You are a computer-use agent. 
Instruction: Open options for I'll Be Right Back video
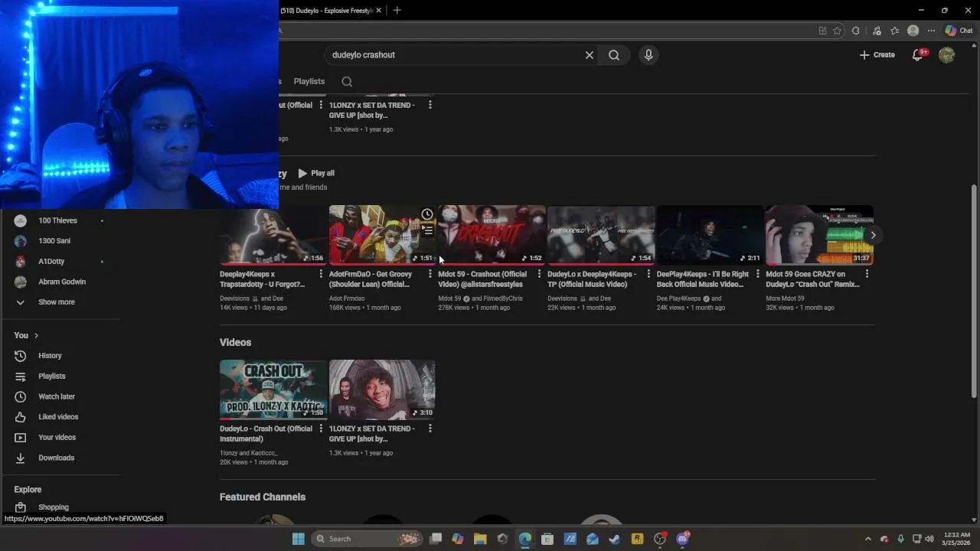[758, 274]
